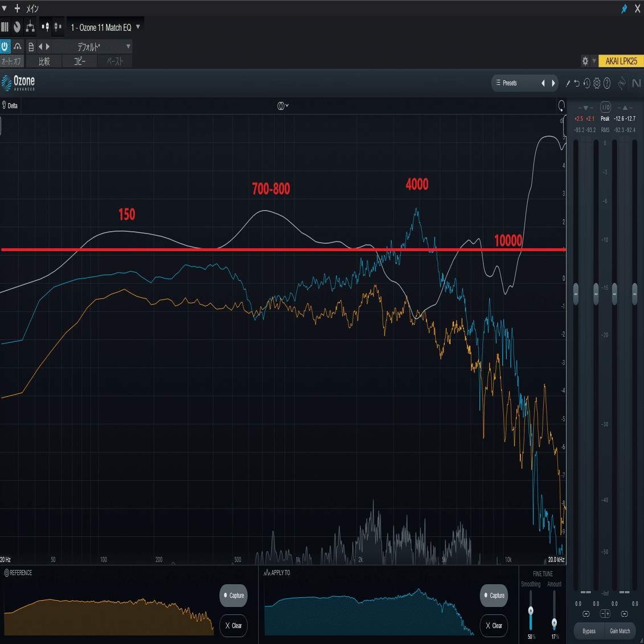
Task: Capture the Apply To spectrum
Action: [494, 596]
